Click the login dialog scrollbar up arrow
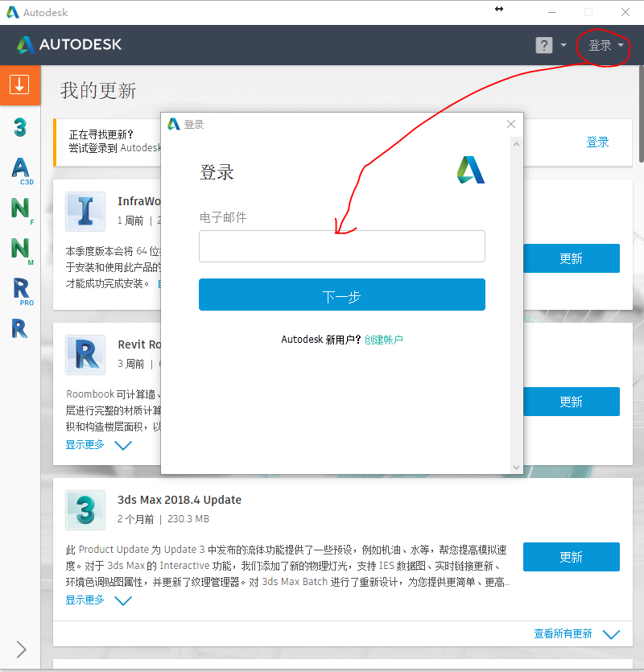 (x=516, y=144)
